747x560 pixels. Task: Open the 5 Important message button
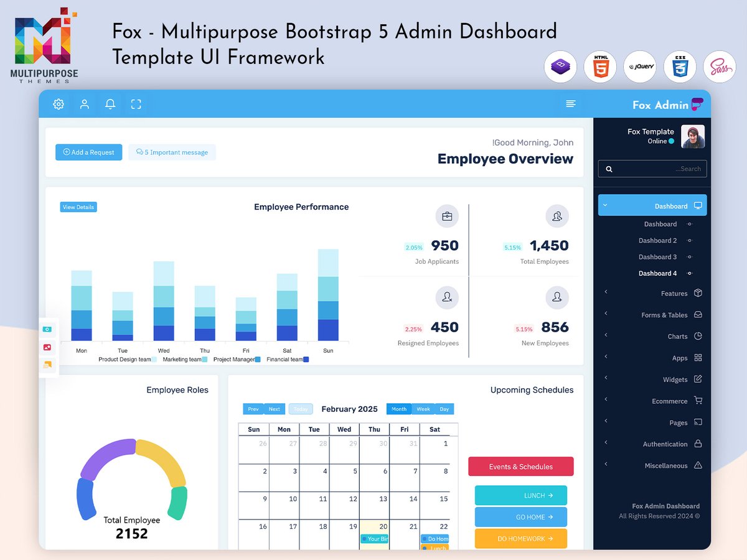click(x=172, y=152)
